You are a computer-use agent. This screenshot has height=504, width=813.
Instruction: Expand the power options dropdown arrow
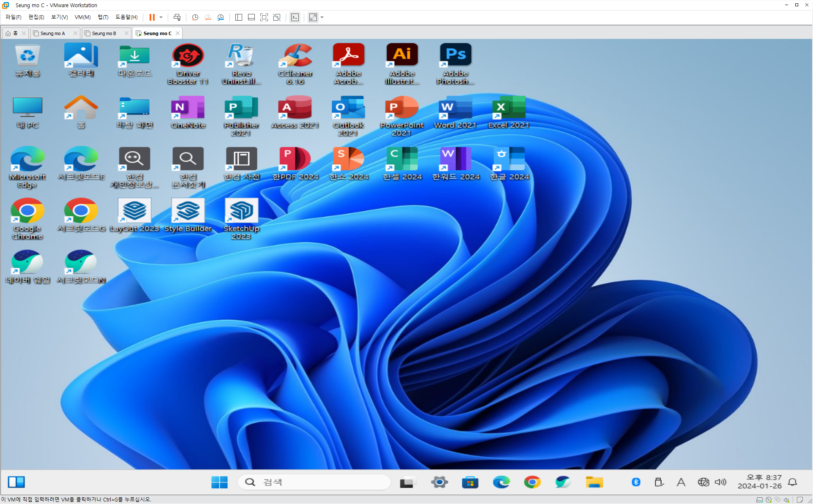point(161,17)
